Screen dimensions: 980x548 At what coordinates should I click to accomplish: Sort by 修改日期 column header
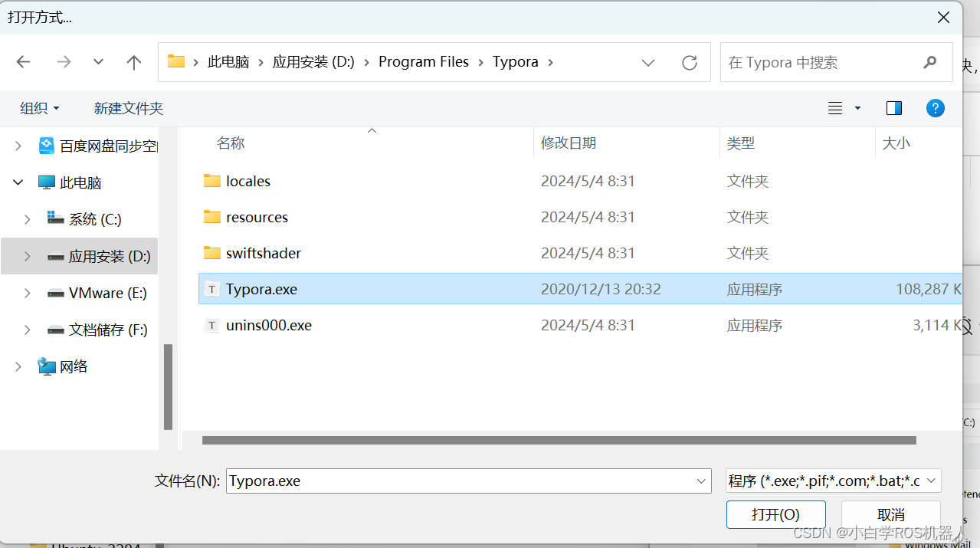(569, 143)
